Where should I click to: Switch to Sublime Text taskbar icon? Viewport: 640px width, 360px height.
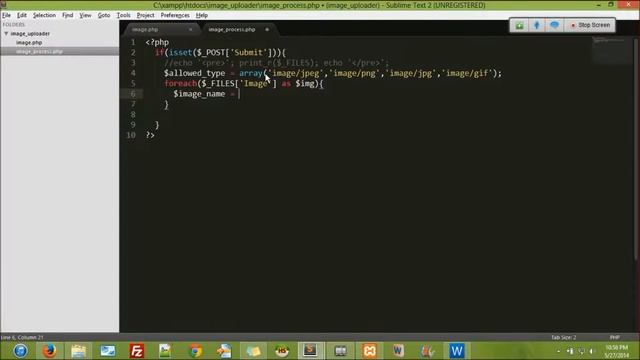coord(310,351)
